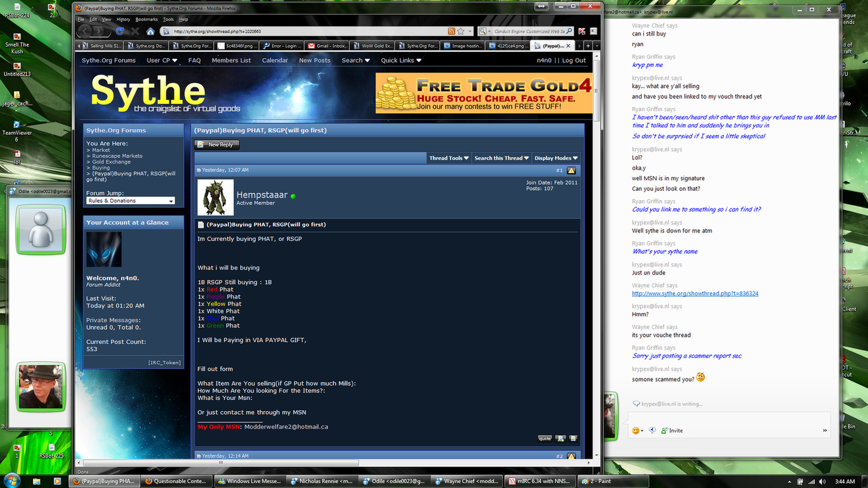This screenshot has width=868, height=488.
Task: Open the mIRC 6.34 taskbar button
Action: (x=539, y=481)
